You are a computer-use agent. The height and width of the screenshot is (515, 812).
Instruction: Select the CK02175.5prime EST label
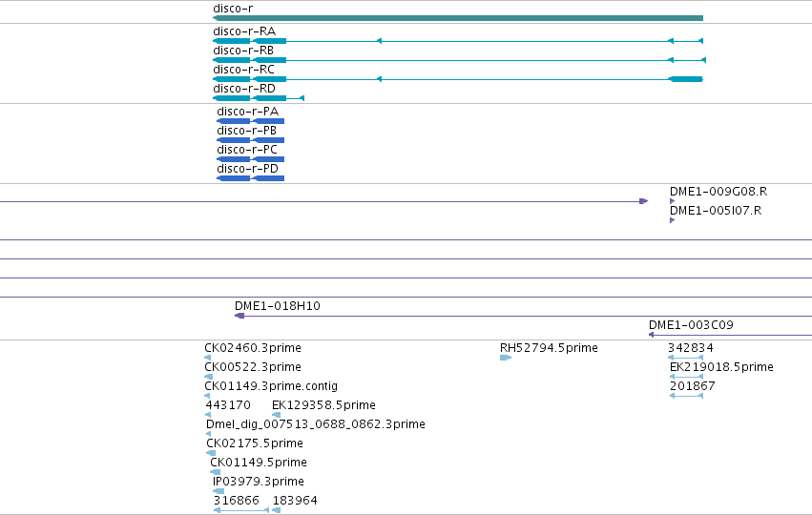click(x=255, y=443)
